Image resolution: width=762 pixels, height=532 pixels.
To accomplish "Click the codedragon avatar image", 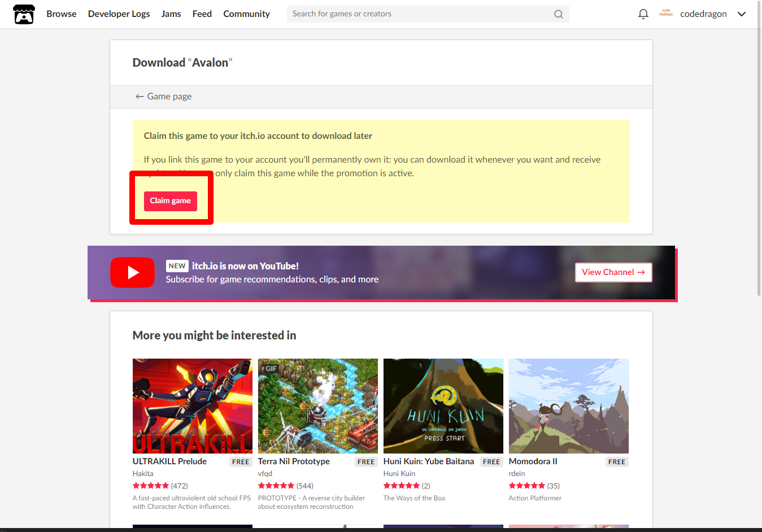I will point(666,13).
